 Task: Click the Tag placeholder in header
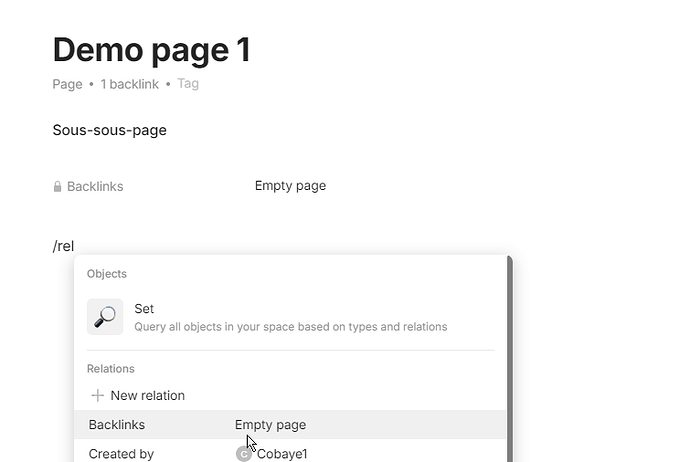(x=188, y=84)
